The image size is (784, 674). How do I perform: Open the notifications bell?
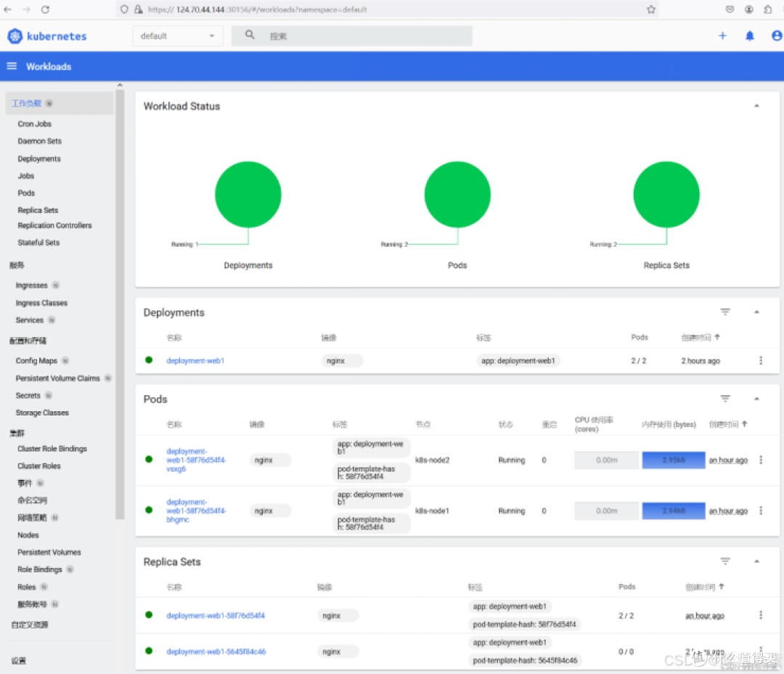pos(749,36)
